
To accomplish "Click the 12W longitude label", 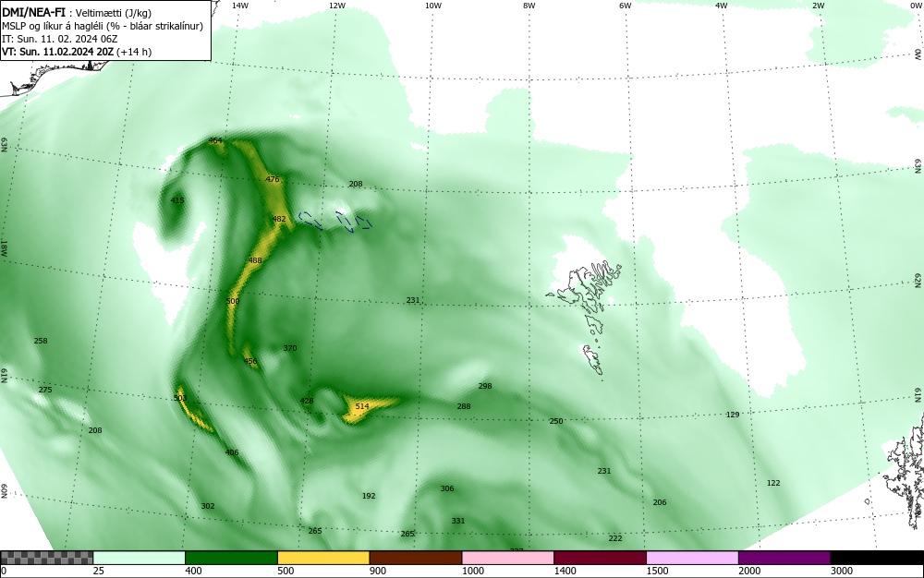I will tap(336, 6).
